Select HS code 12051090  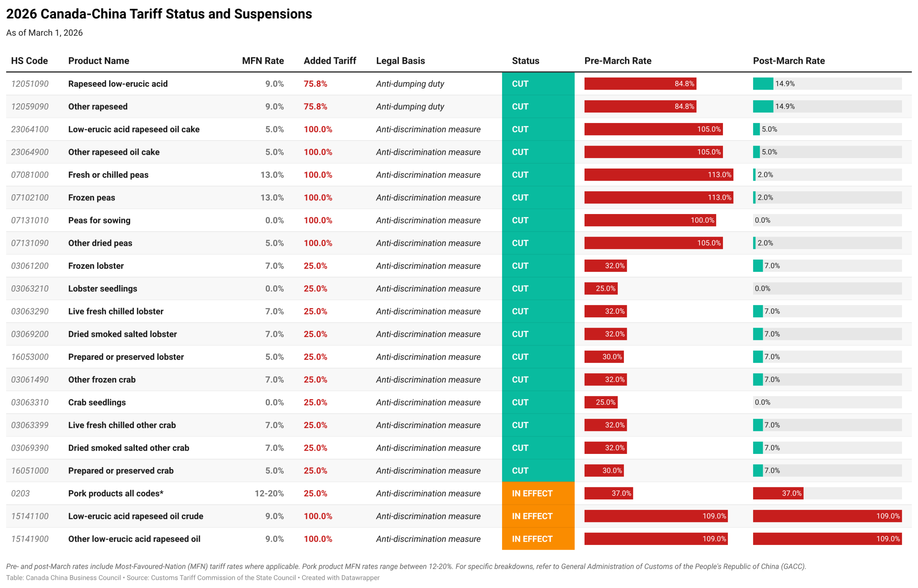point(30,84)
